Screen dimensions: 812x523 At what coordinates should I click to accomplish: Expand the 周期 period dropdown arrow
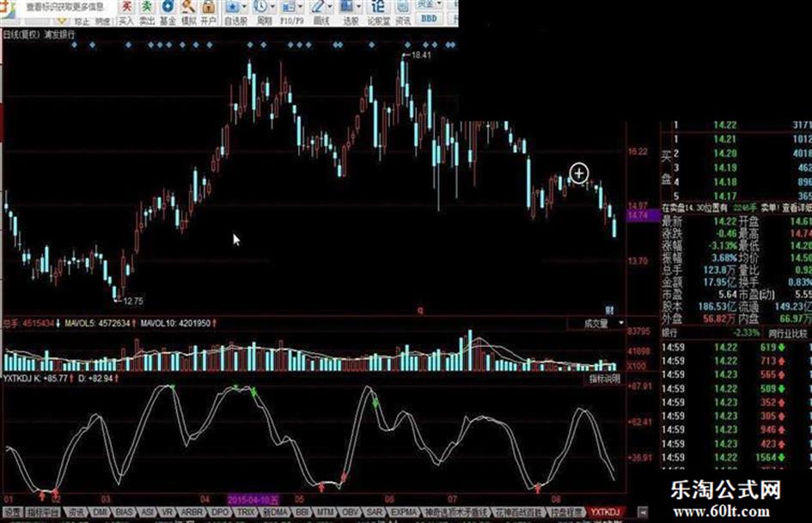tap(273, 6)
